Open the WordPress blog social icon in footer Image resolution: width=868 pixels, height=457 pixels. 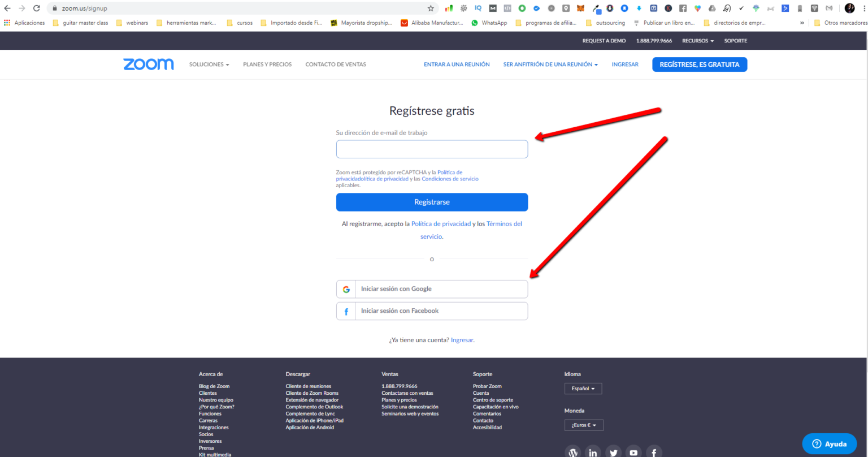tap(573, 452)
